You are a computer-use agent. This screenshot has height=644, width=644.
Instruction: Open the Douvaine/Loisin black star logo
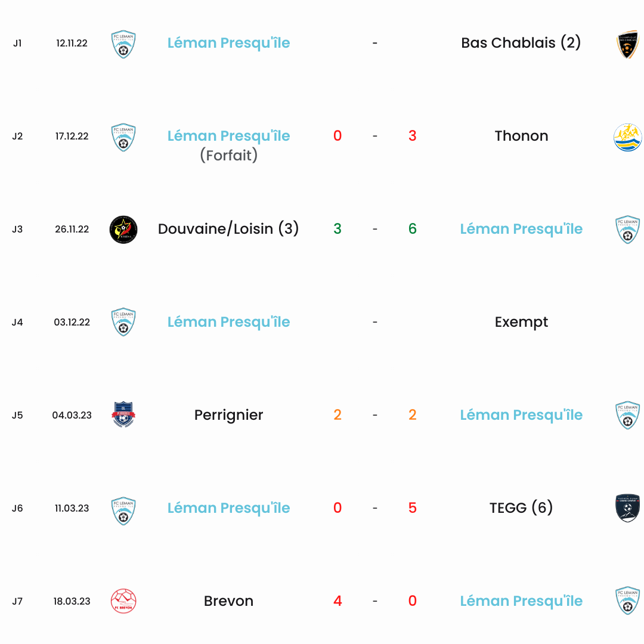click(123, 230)
